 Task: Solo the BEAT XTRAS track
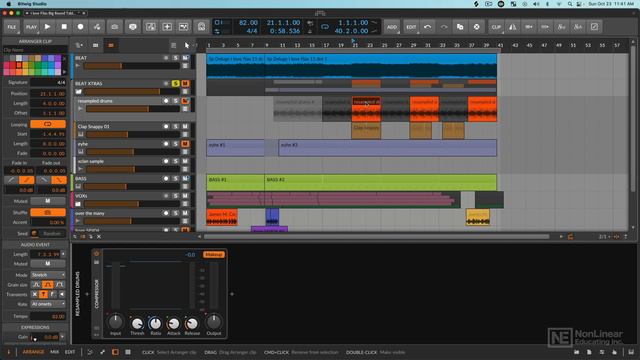[176, 83]
